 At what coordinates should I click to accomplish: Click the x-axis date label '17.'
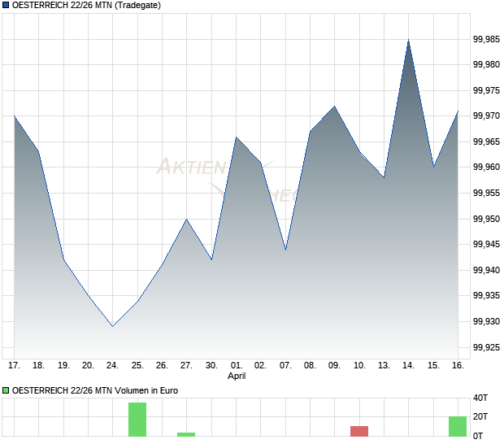(14, 366)
